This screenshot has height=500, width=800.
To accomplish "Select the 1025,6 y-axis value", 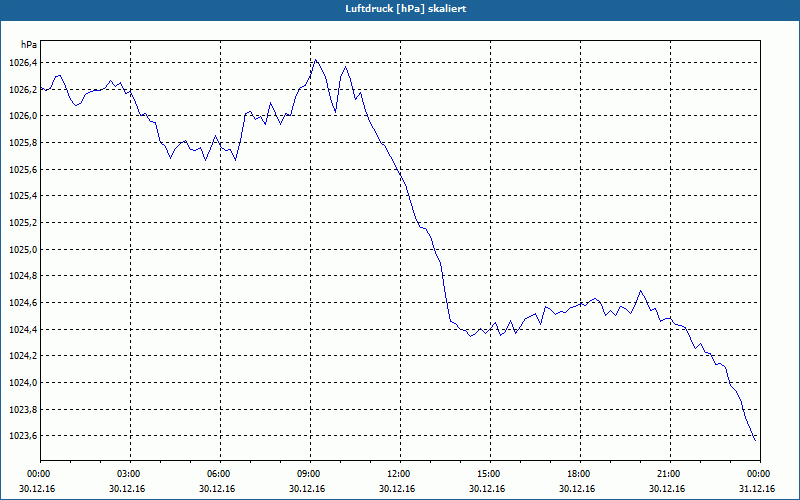I will pos(23,169).
